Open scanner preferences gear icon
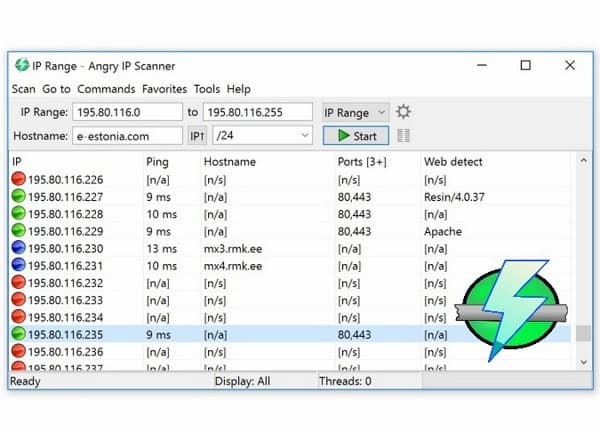The height and width of the screenshot is (433, 600). point(403,112)
